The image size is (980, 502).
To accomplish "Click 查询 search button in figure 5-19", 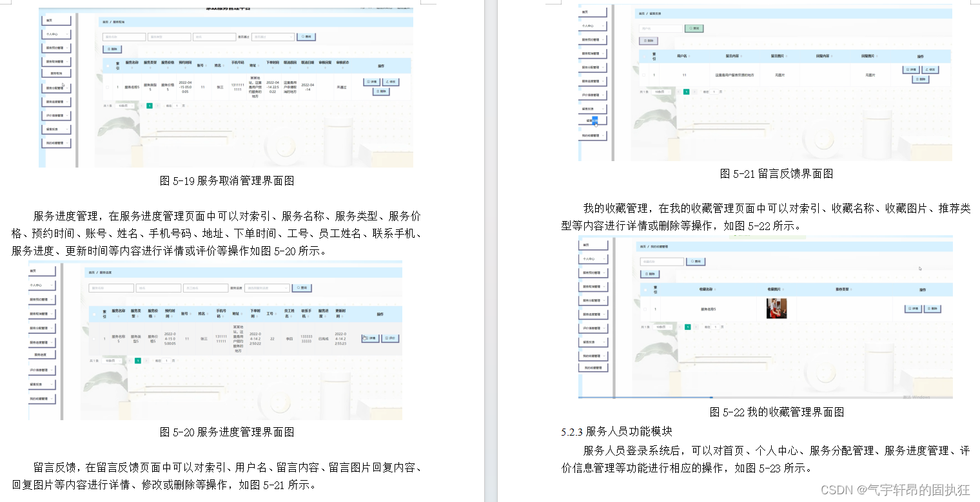I will click(306, 37).
